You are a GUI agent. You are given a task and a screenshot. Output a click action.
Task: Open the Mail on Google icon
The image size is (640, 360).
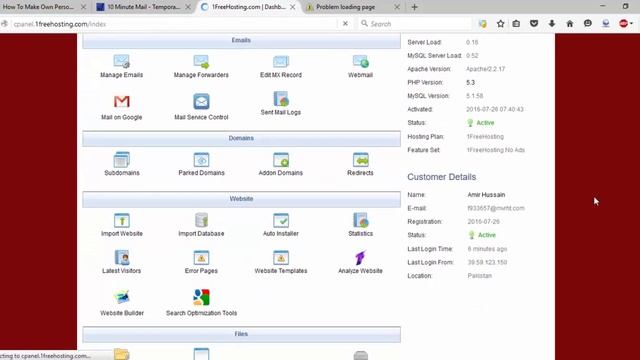122,101
